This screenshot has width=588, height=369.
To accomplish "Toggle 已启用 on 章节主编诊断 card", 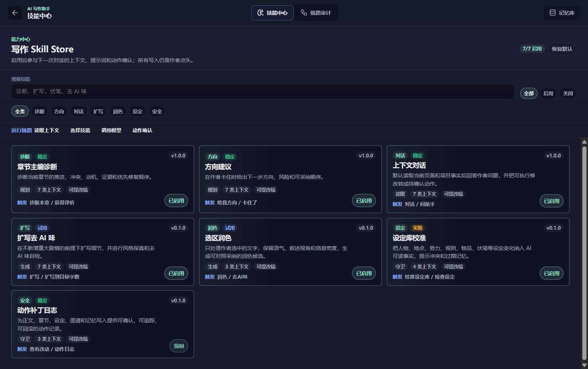I will tap(176, 201).
